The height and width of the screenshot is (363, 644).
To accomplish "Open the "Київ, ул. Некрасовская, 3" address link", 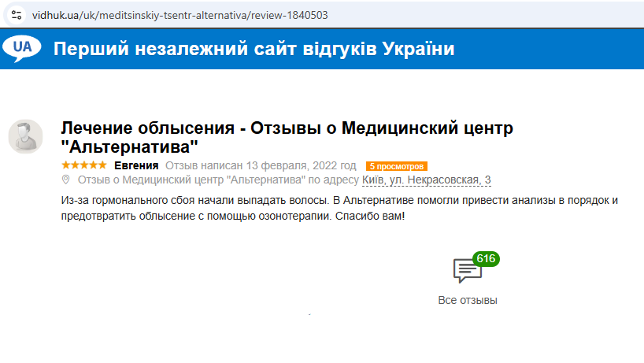I will (426, 180).
